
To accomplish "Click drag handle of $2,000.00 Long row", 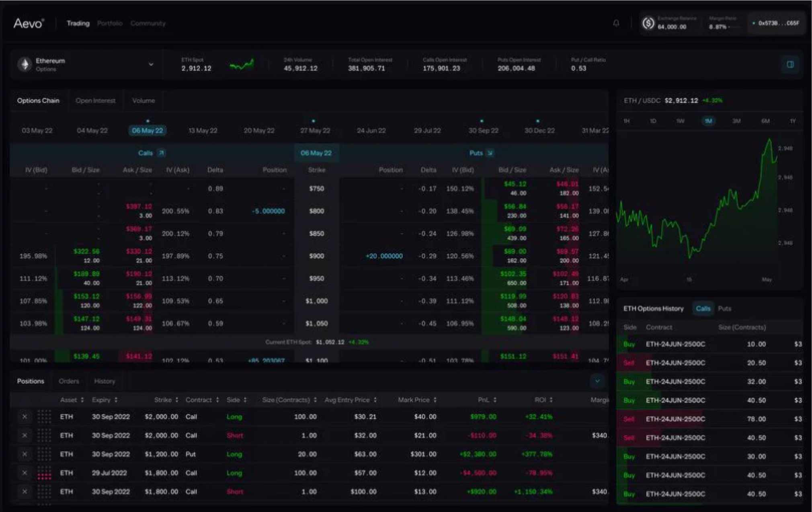I will pyautogui.click(x=44, y=417).
